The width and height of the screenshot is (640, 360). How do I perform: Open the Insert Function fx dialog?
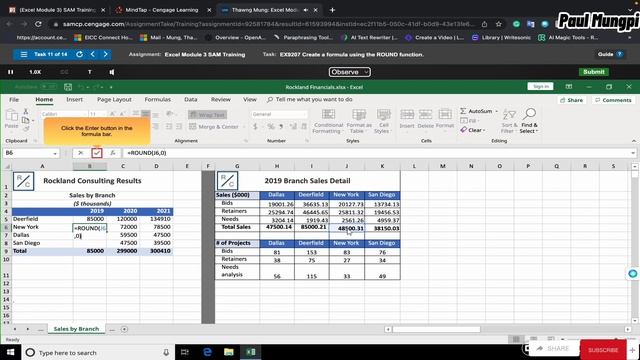coord(113,153)
